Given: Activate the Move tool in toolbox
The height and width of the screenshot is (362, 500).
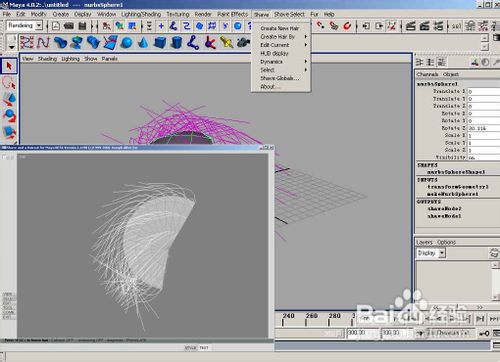Looking at the screenshot, I should click(9, 99).
